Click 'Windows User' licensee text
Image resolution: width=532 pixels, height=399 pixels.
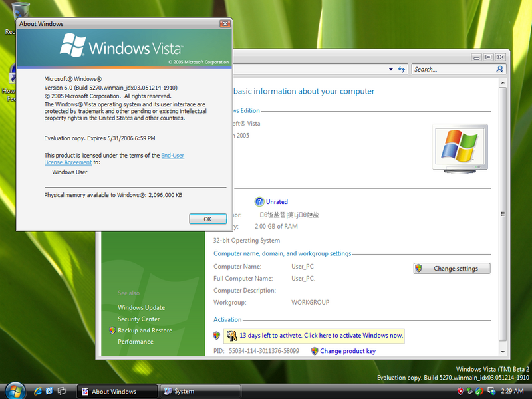(70, 172)
